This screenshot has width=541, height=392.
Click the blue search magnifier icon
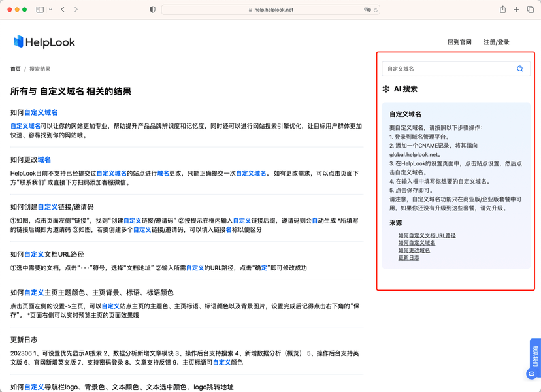point(520,69)
